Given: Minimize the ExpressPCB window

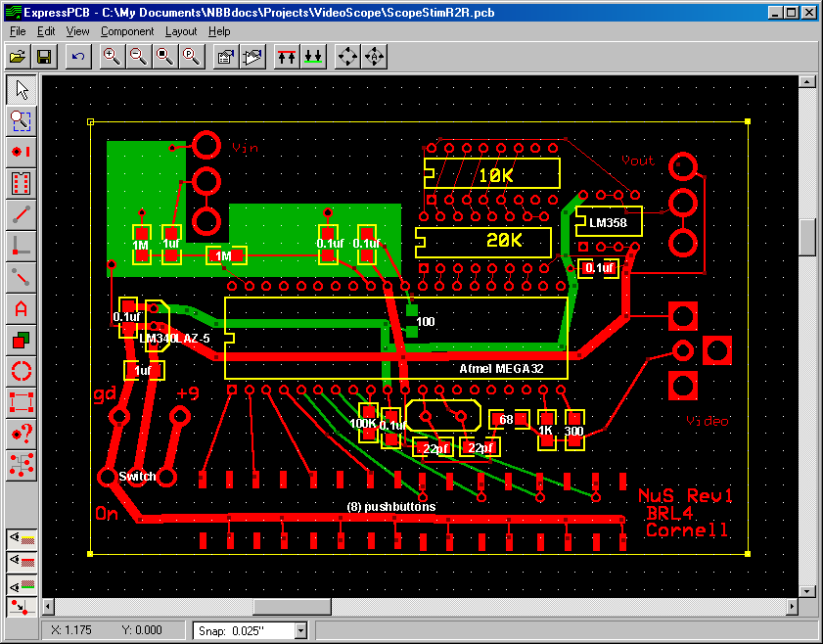Looking at the screenshot, I should (x=775, y=13).
